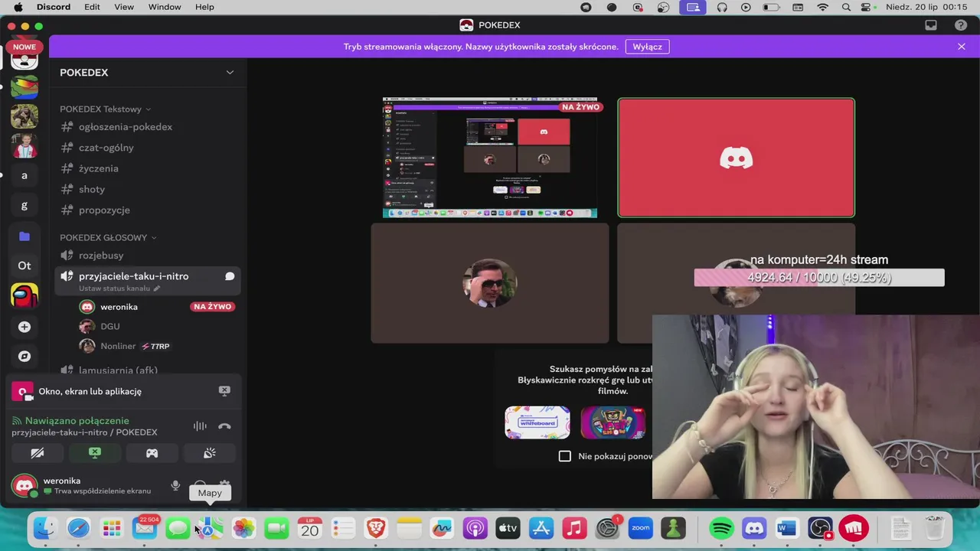Open weronika user avatar in bottom panel
The width and height of the screenshot is (980, 551).
(24, 486)
